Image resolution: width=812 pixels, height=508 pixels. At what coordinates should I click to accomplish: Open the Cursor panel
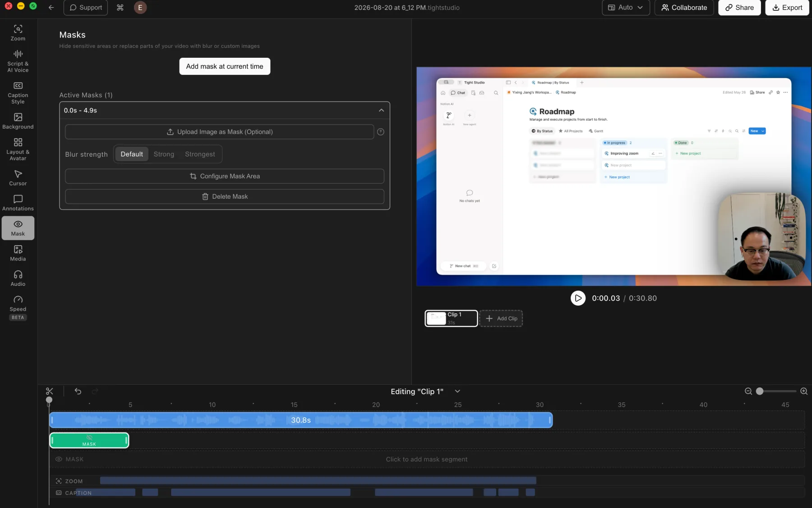[18, 177]
